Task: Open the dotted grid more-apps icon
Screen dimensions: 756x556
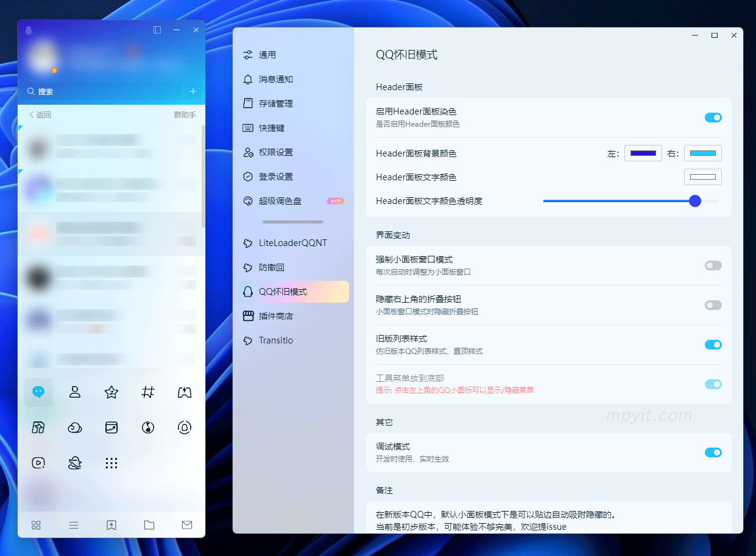Action: (x=111, y=463)
